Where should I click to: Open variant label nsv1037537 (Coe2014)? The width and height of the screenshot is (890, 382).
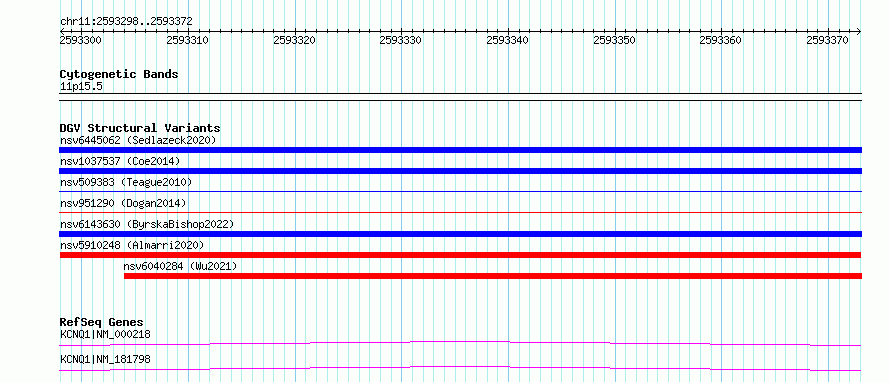[x=120, y=161]
